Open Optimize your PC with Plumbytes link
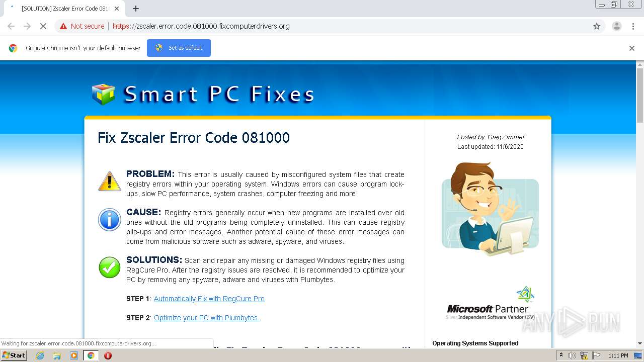Screen dimensions: 644x362 [207, 318]
